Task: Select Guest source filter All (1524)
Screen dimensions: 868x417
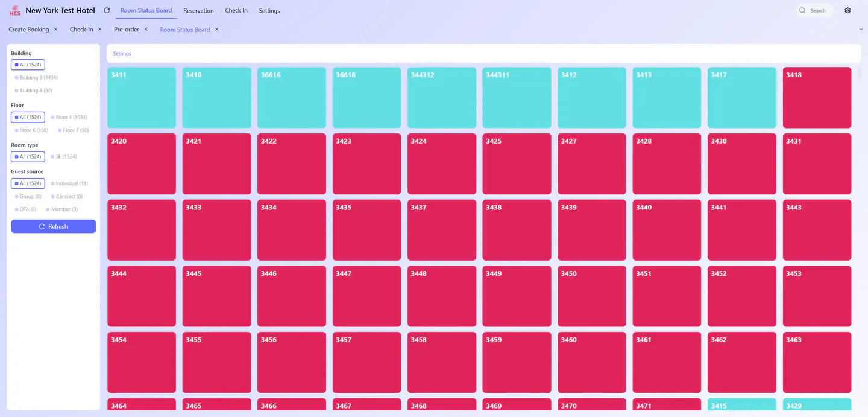Action: coord(28,183)
